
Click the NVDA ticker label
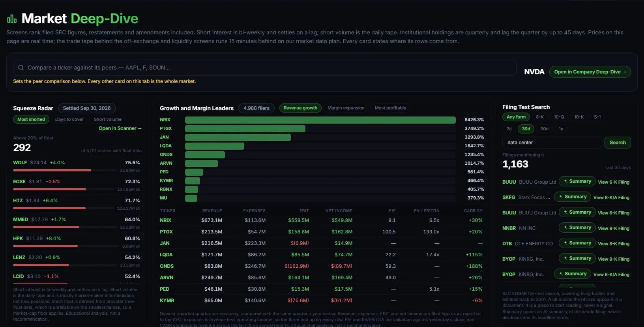(x=534, y=72)
